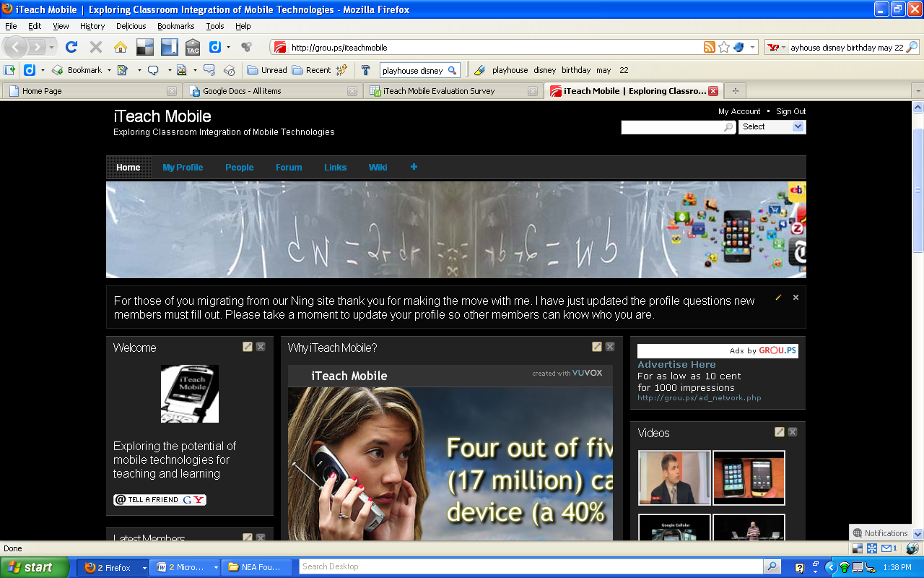Open the Delicious menu
The image size is (924, 578).
(x=131, y=26)
